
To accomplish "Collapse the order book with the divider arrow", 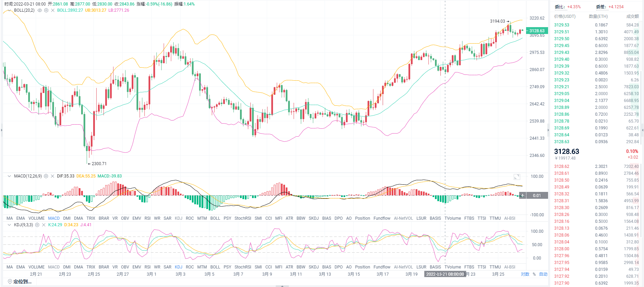I will pos(548,130).
